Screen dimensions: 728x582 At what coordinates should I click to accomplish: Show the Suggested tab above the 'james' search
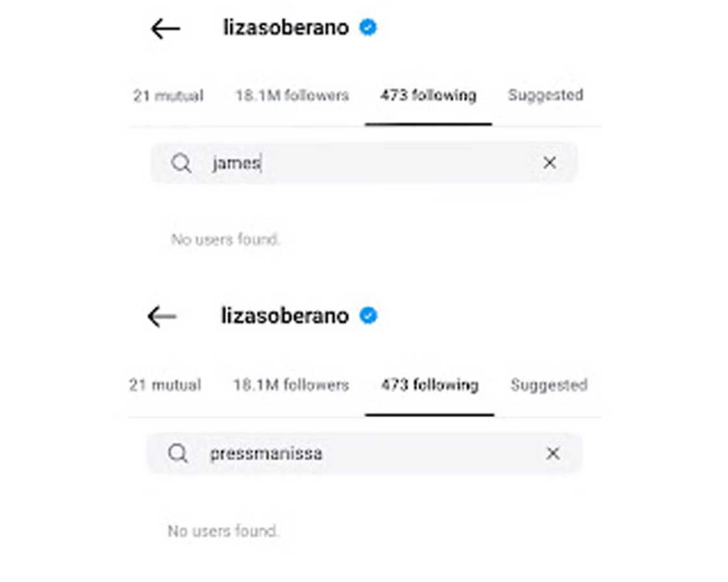[545, 95]
